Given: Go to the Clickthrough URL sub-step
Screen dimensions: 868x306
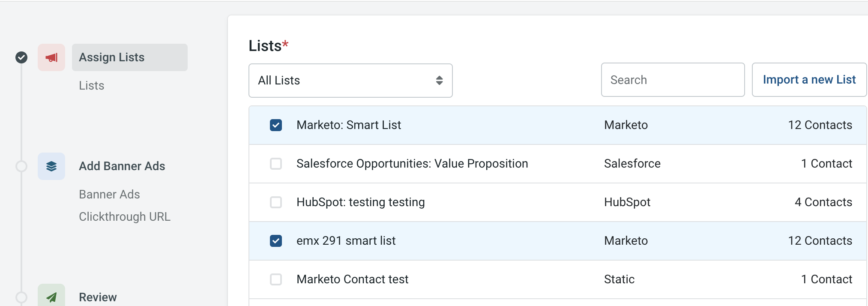Looking at the screenshot, I should (125, 217).
